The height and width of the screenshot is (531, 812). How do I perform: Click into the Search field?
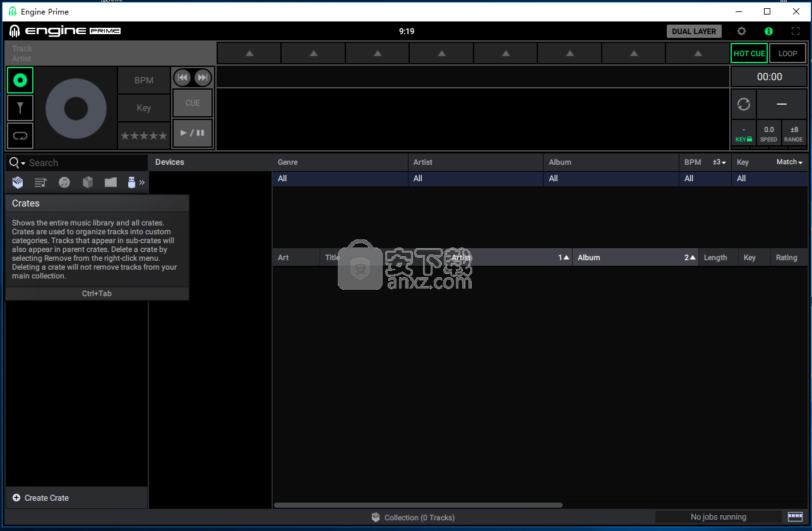(87, 163)
